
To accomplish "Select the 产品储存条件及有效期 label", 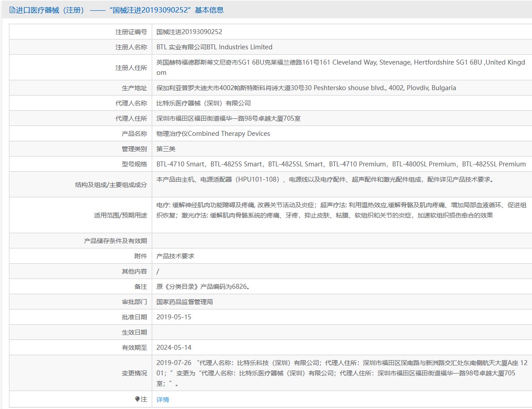I will (x=116, y=241).
